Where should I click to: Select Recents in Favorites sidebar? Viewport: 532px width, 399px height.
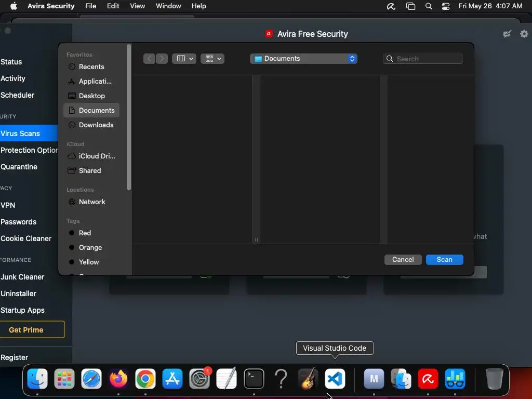[x=91, y=67]
